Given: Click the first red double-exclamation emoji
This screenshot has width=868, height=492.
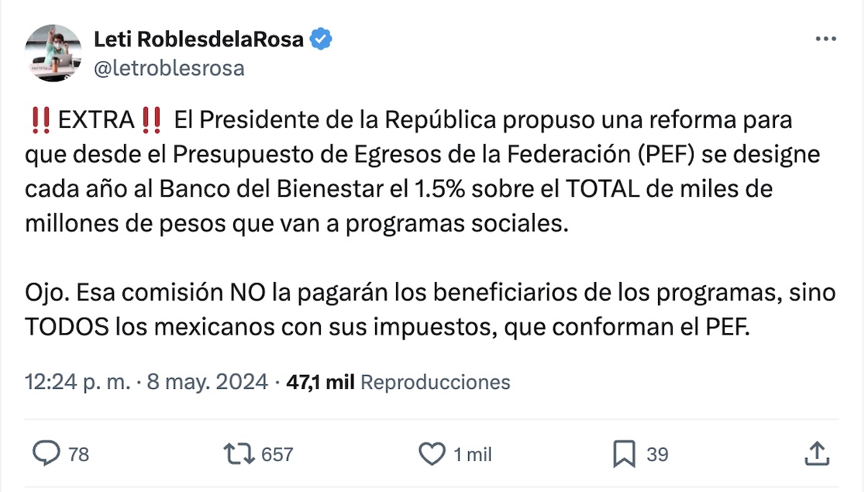Looking at the screenshot, I should coord(40,121).
